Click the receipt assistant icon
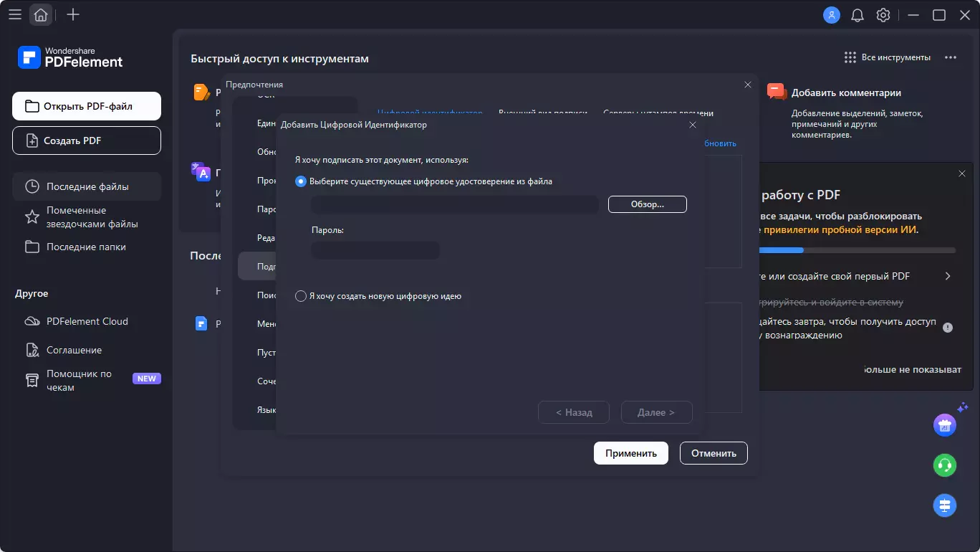980x552 pixels. point(32,381)
